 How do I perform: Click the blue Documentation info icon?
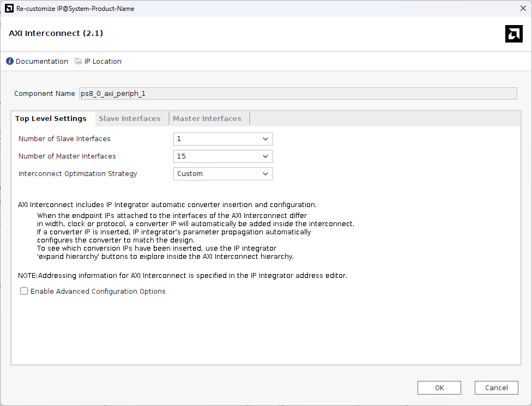[x=10, y=61]
